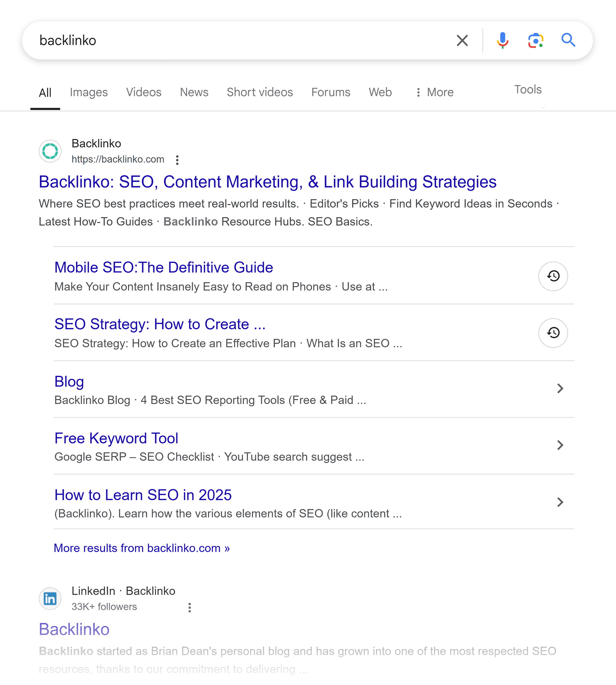This screenshot has width=616, height=685.
Task: Select the All tab
Action: point(45,92)
